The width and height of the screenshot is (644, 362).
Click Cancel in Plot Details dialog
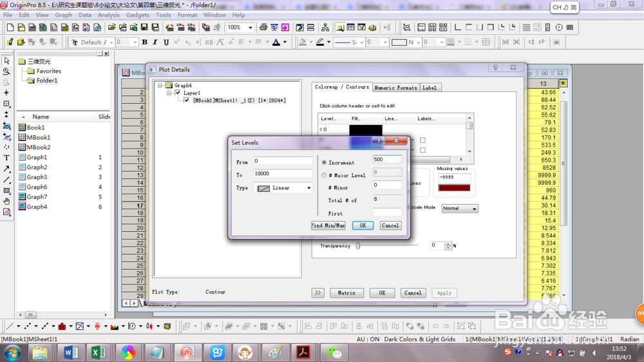pyautogui.click(x=413, y=293)
